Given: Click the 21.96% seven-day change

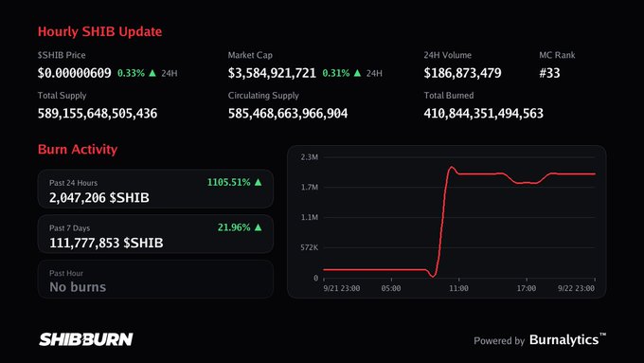Looking at the screenshot, I should point(234,227).
